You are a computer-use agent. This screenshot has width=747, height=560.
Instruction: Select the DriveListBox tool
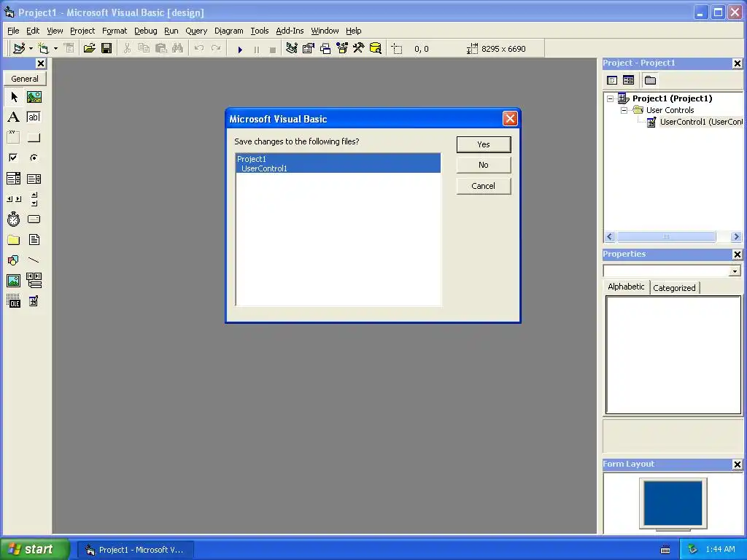pos(34,219)
